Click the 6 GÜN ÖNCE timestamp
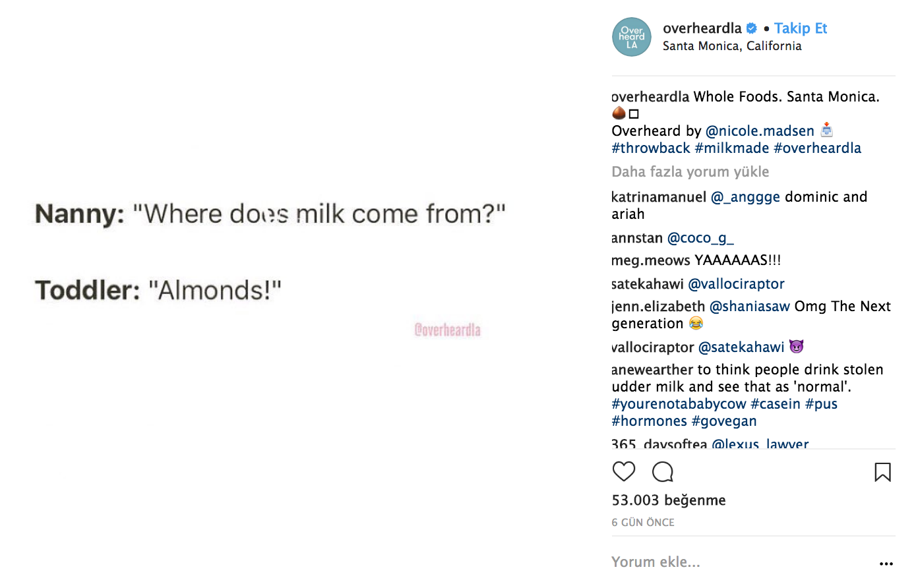Image resolution: width=918 pixels, height=588 pixels. pyautogui.click(x=642, y=523)
